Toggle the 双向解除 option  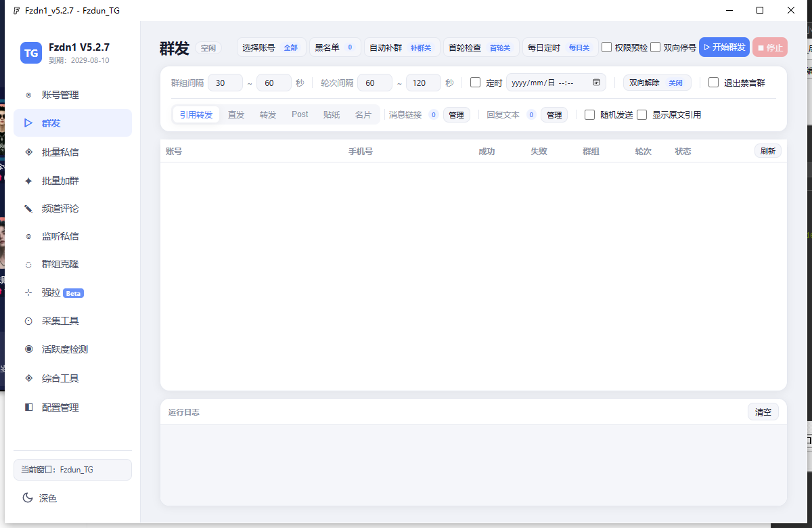[657, 83]
